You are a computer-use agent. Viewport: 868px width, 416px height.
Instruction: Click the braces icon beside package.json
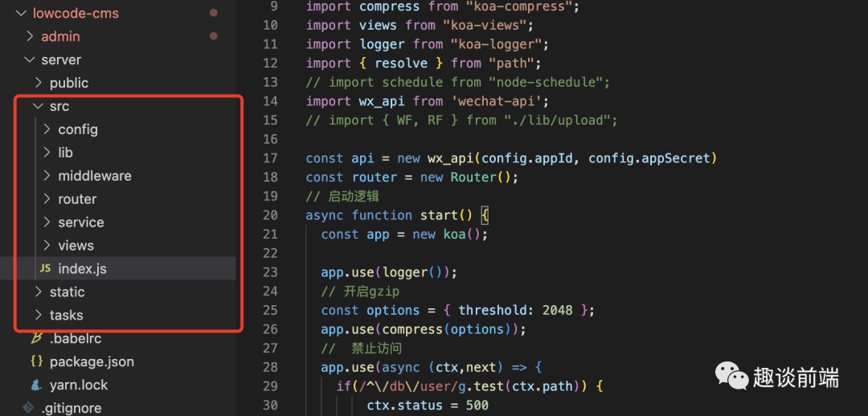(x=36, y=361)
